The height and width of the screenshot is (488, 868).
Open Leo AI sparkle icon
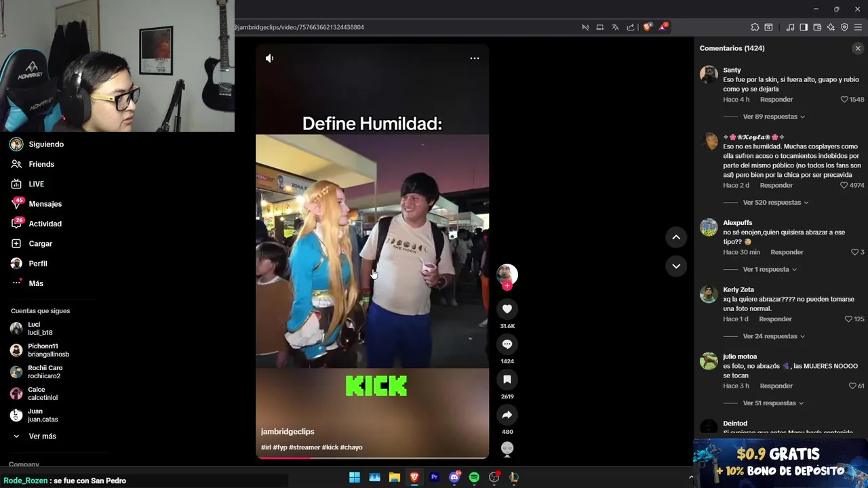click(x=831, y=27)
